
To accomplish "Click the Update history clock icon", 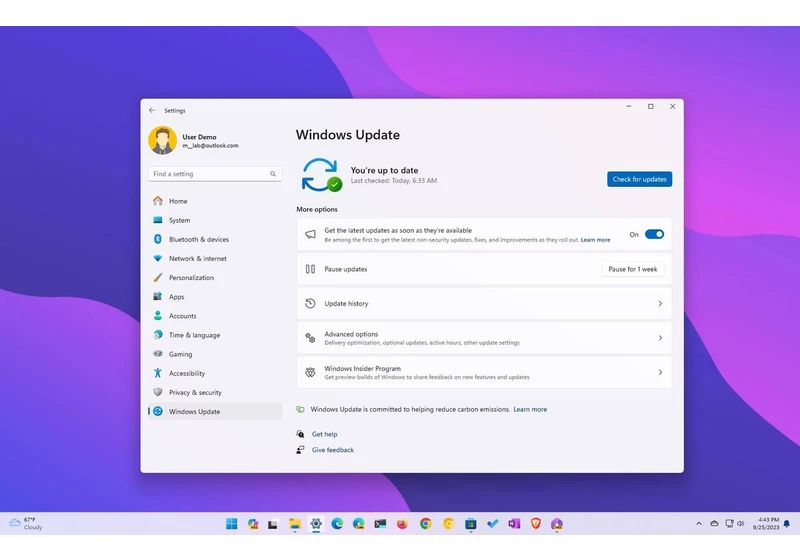I will (x=310, y=303).
